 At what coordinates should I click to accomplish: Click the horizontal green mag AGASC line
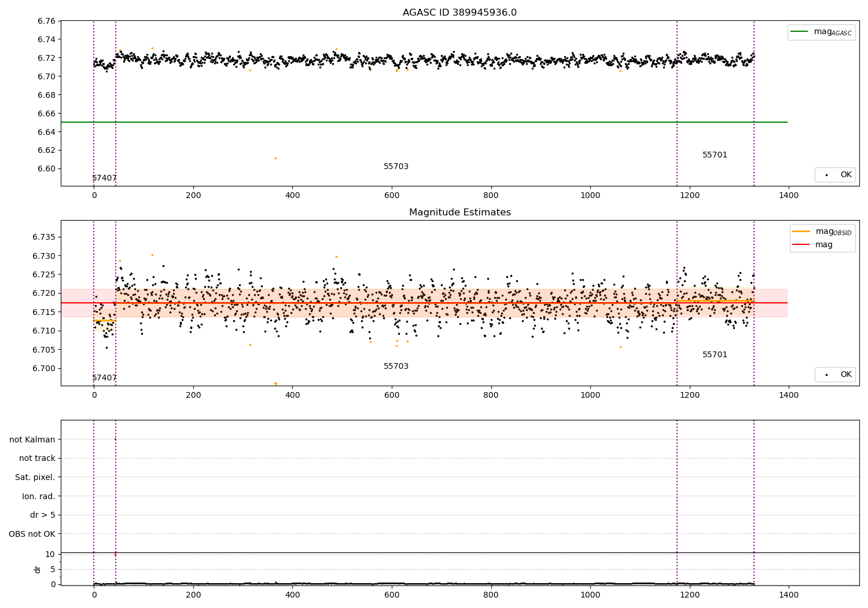[424, 122]
